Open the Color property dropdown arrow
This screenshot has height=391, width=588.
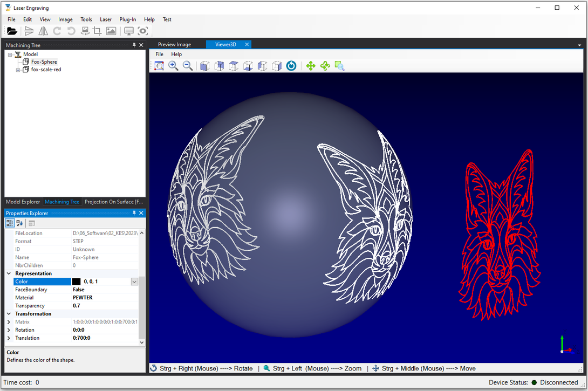134,282
